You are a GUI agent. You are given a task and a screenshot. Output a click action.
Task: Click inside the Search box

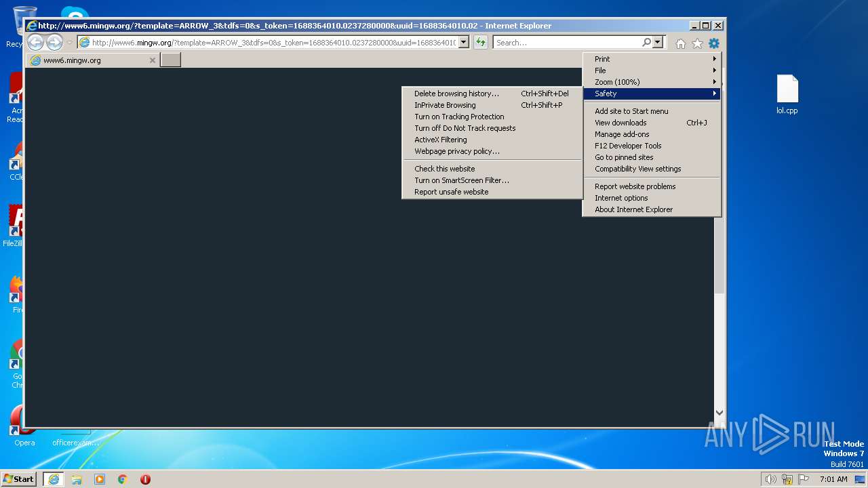tap(568, 43)
